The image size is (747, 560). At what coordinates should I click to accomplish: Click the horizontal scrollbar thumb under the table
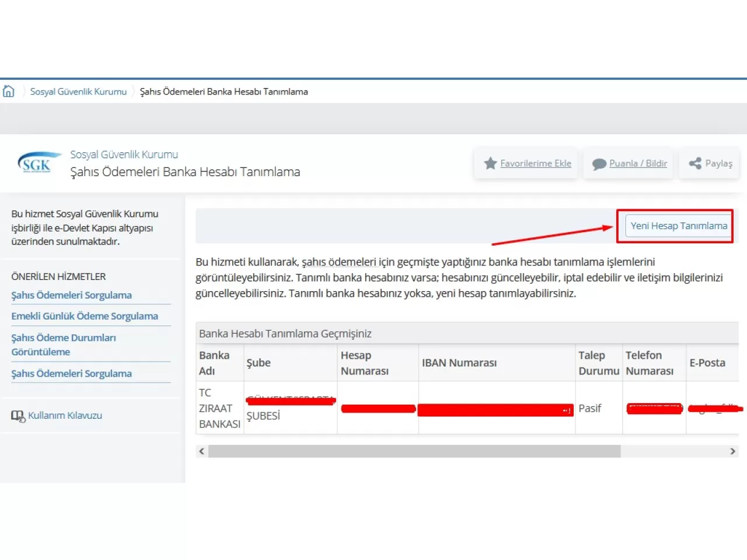414,452
